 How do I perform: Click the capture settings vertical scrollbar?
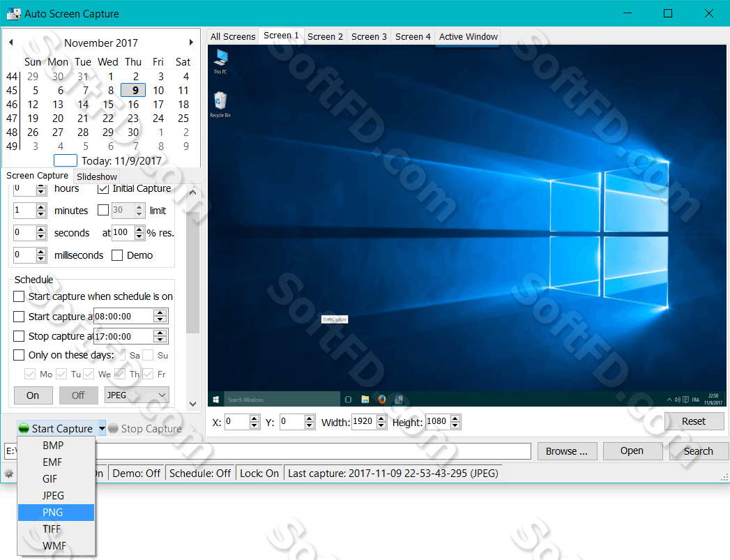click(x=192, y=298)
